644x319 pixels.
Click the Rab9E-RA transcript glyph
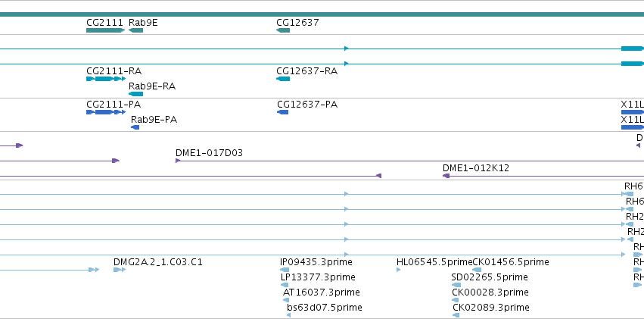tap(135, 94)
